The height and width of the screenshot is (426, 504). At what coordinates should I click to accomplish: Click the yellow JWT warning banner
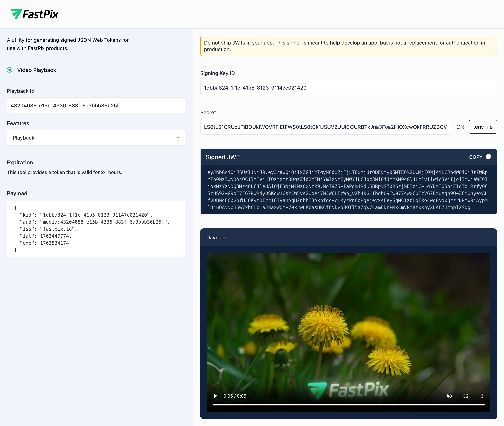click(x=348, y=46)
